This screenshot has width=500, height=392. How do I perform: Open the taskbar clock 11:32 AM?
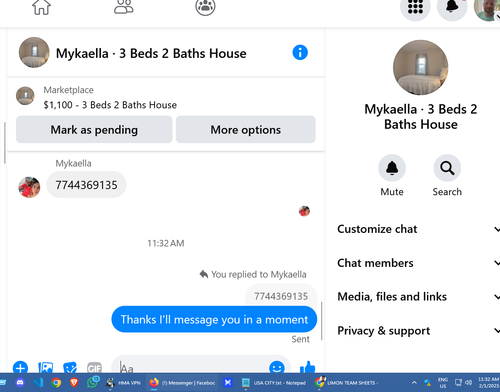[x=488, y=383]
